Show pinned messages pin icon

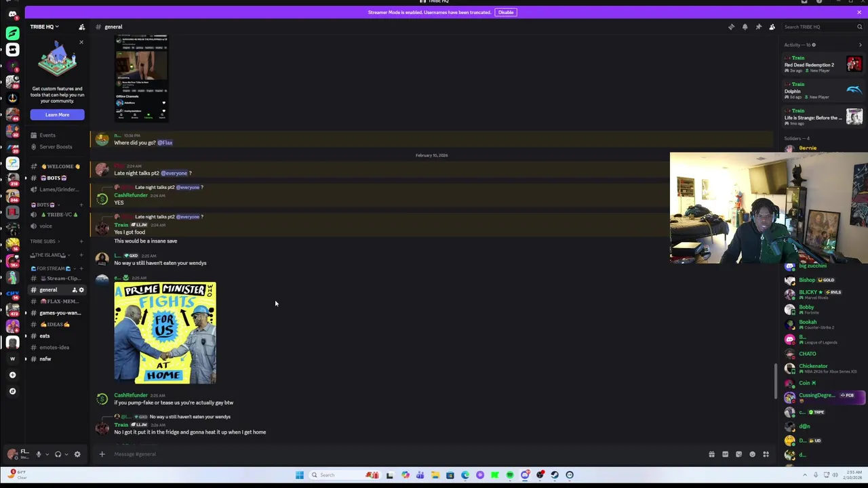[x=758, y=27]
